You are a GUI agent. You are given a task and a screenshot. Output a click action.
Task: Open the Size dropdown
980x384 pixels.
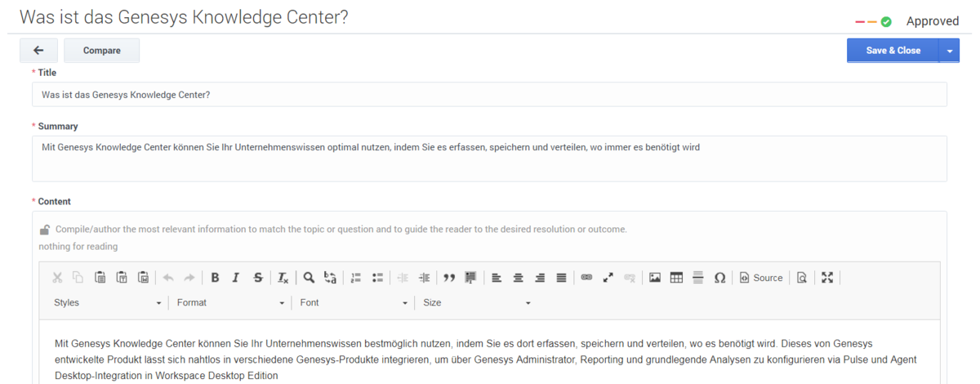[x=477, y=303]
